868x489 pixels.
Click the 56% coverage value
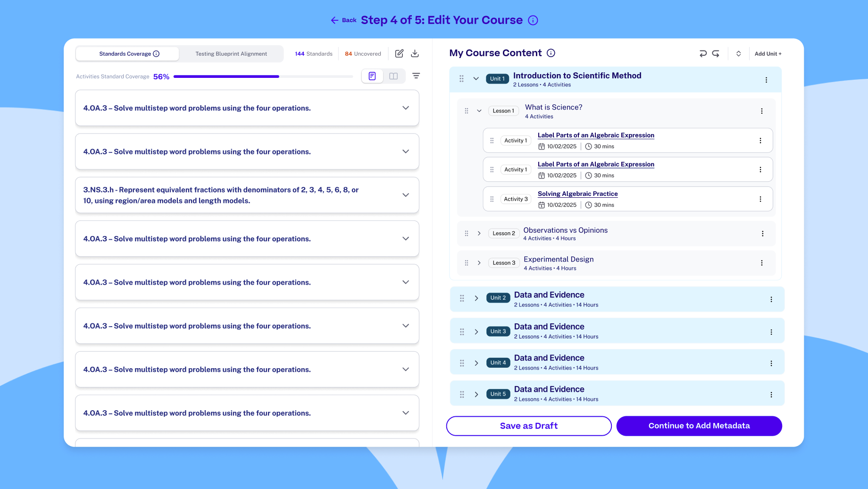click(x=161, y=76)
